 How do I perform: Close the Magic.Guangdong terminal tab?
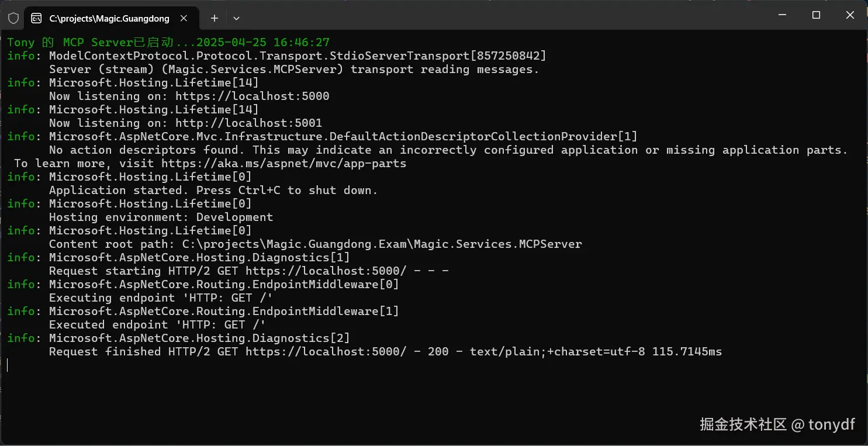click(x=184, y=18)
